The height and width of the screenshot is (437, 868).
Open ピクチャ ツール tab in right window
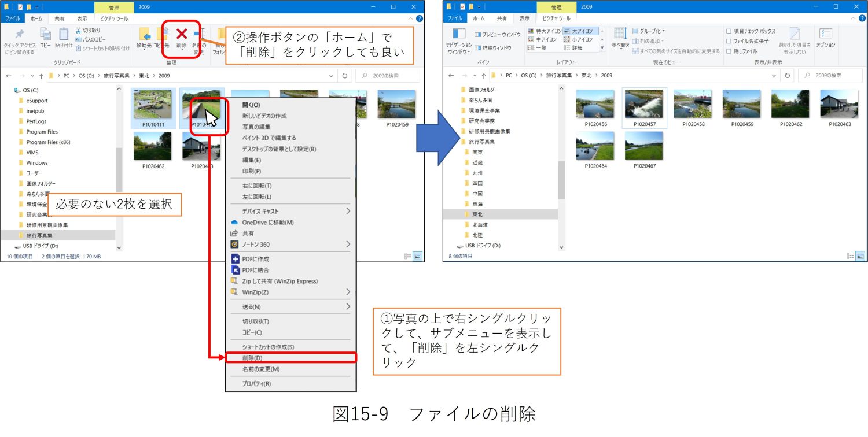coord(556,18)
